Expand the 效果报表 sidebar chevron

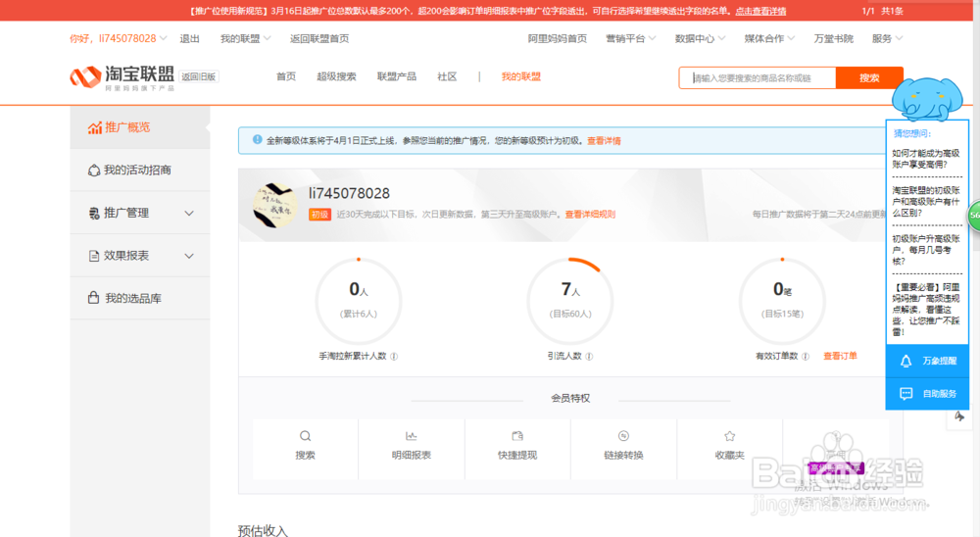(189, 256)
